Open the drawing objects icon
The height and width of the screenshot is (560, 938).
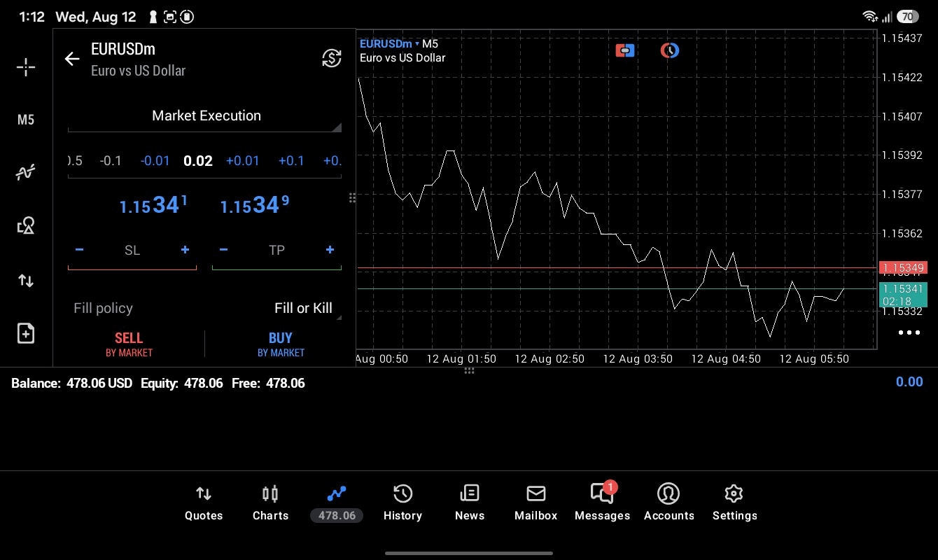click(26, 225)
